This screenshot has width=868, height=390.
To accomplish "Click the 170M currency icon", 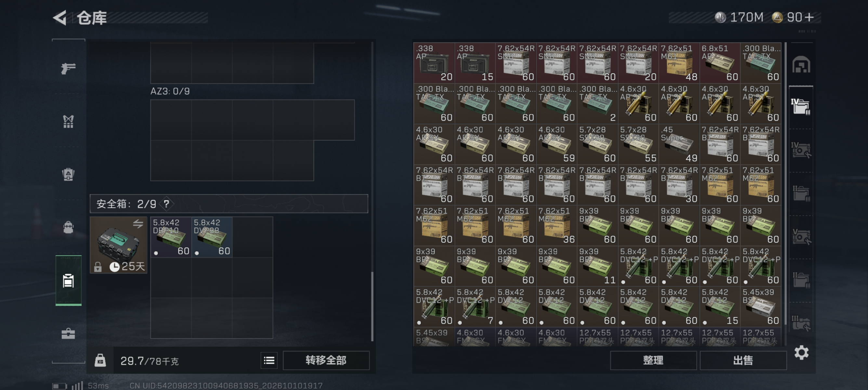I will pos(720,18).
